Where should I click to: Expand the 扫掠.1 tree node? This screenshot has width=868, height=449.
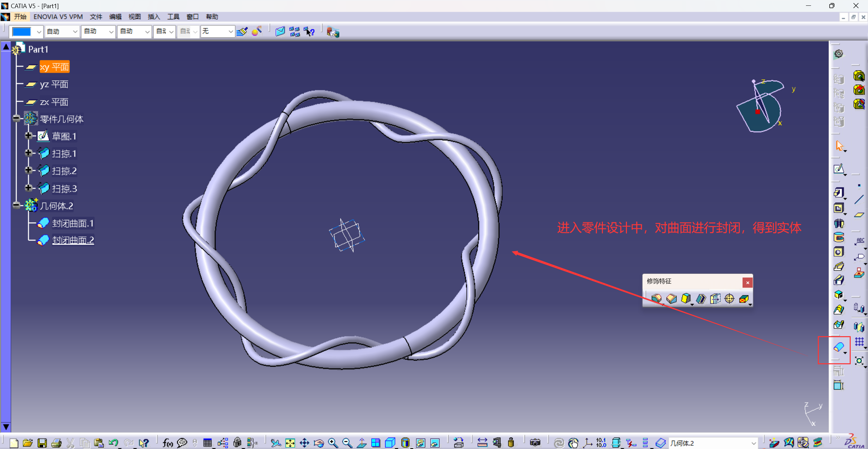28,153
